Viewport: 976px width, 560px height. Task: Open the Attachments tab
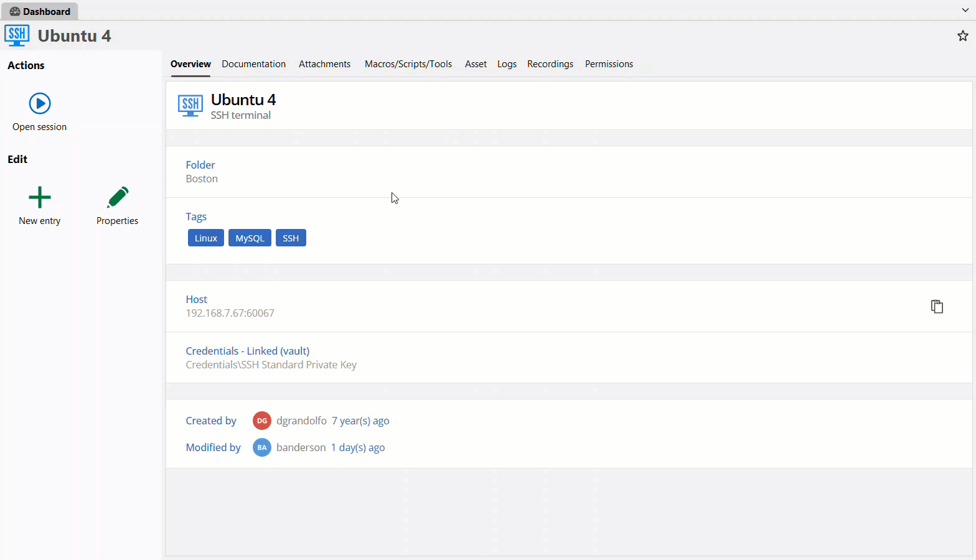coord(324,64)
